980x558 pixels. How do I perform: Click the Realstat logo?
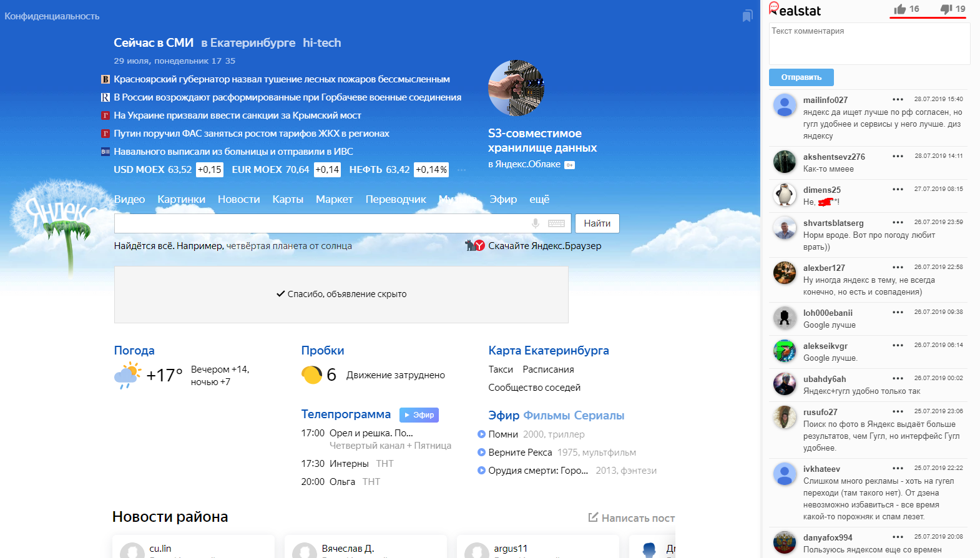(795, 9)
